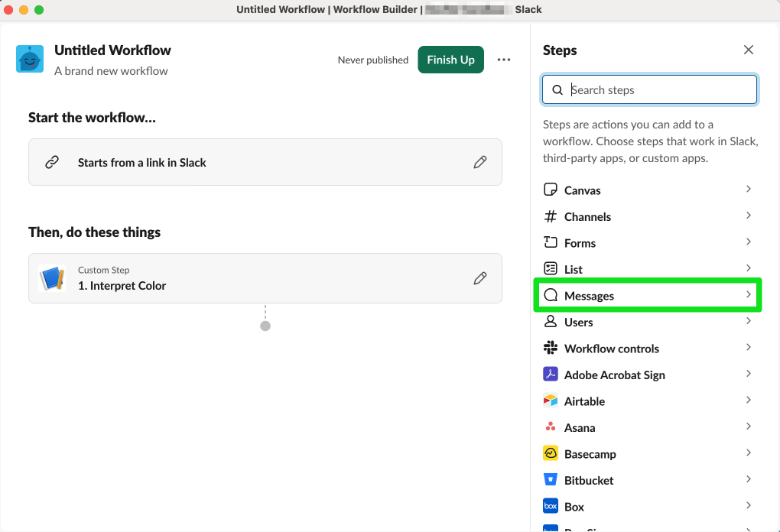
Task: Select the Forms step icon
Action: (551, 242)
